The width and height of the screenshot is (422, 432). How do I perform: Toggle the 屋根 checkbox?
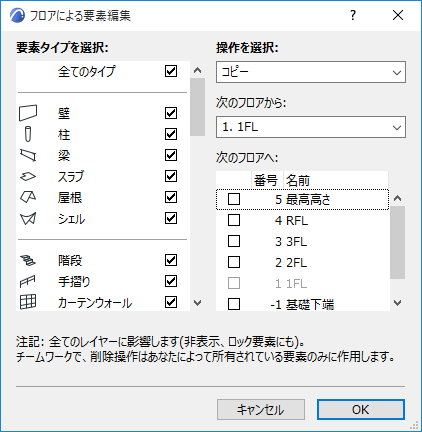(171, 197)
